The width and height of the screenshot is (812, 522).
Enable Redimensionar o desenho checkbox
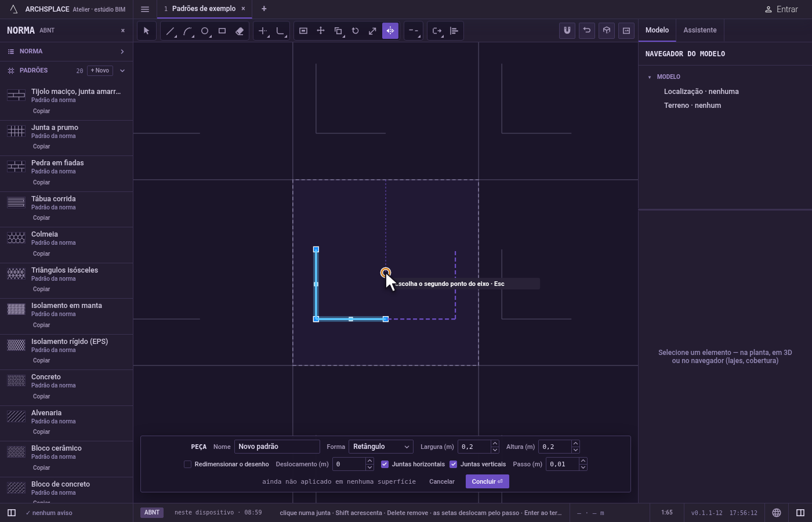pyautogui.click(x=187, y=464)
